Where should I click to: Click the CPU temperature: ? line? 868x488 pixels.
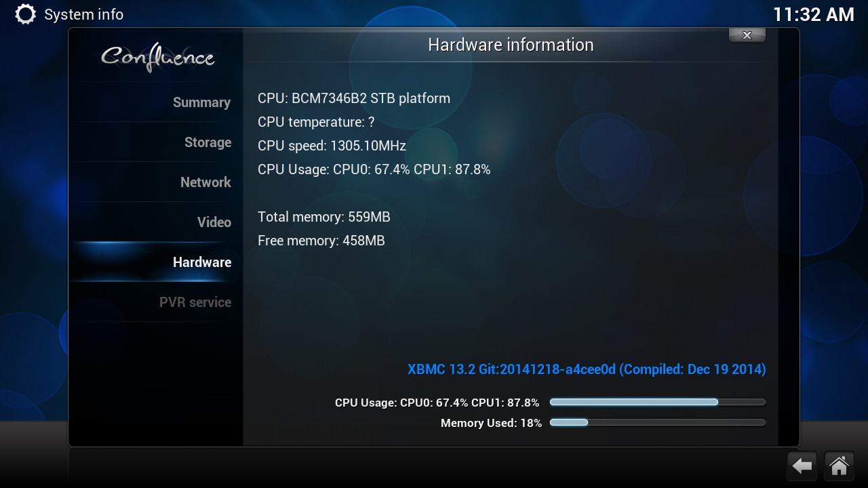click(316, 122)
